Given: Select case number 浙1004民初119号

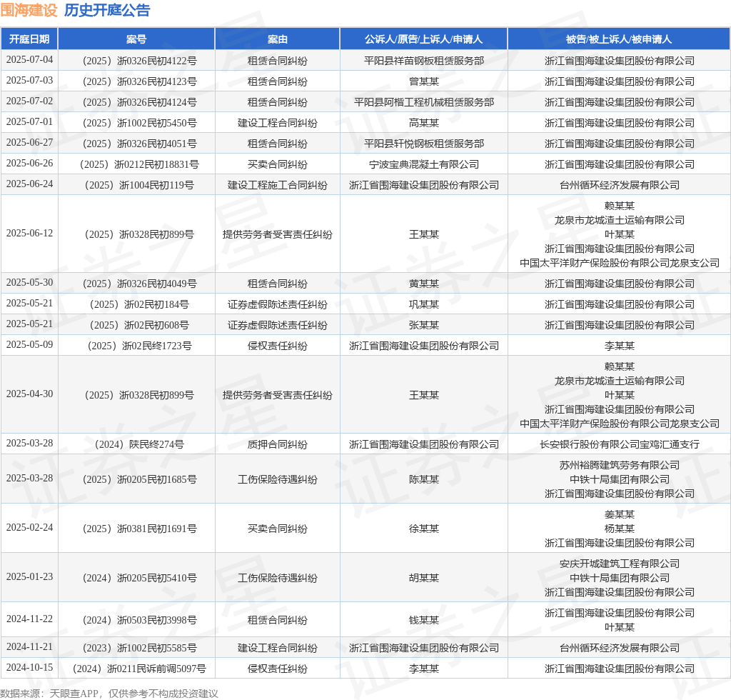Looking at the screenshot, I should coord(139,185).
